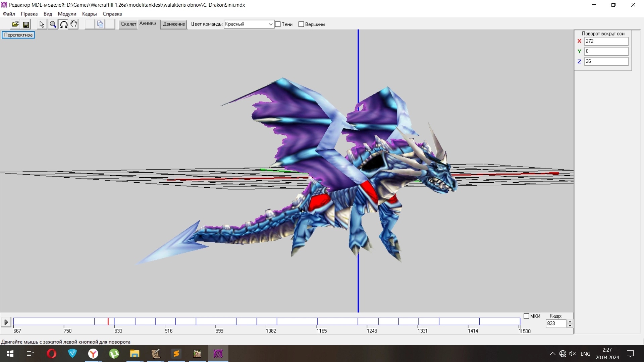Click the copy pages toolbar icon

pos(100,24)
